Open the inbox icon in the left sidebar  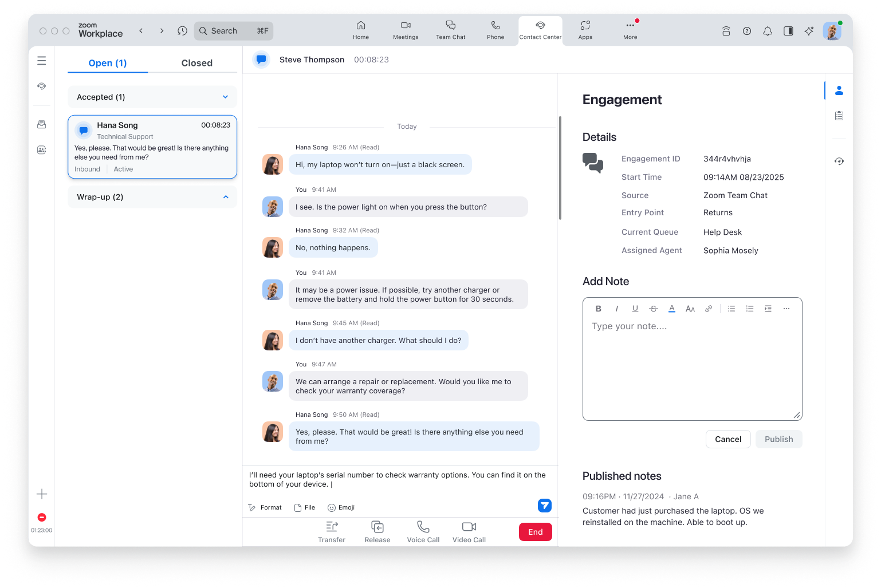click(41, 124)
